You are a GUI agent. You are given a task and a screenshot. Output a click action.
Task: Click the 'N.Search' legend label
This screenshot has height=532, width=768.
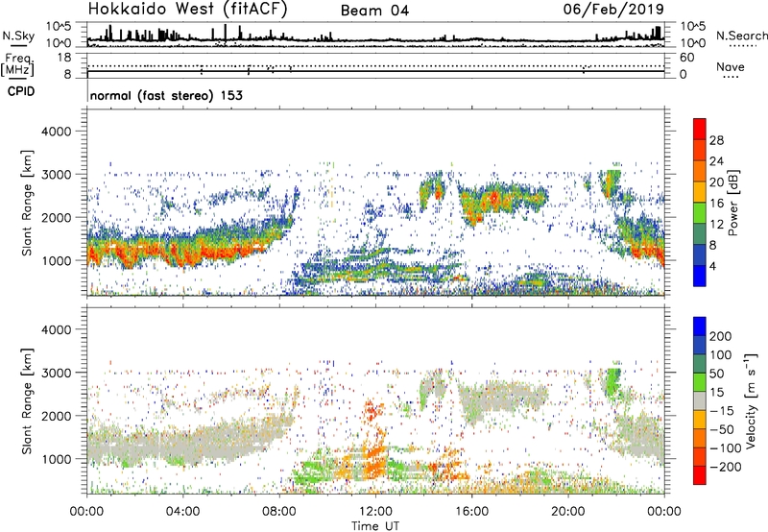pos(742,36)
